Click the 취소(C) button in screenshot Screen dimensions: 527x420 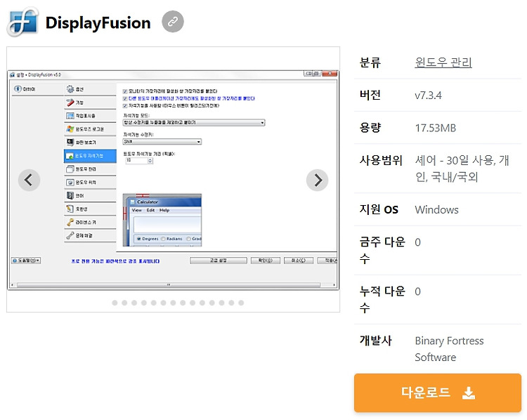299,261
